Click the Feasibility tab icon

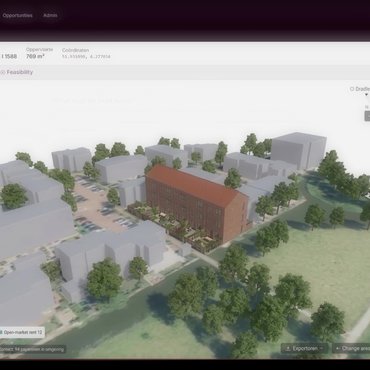coord(2,72)
